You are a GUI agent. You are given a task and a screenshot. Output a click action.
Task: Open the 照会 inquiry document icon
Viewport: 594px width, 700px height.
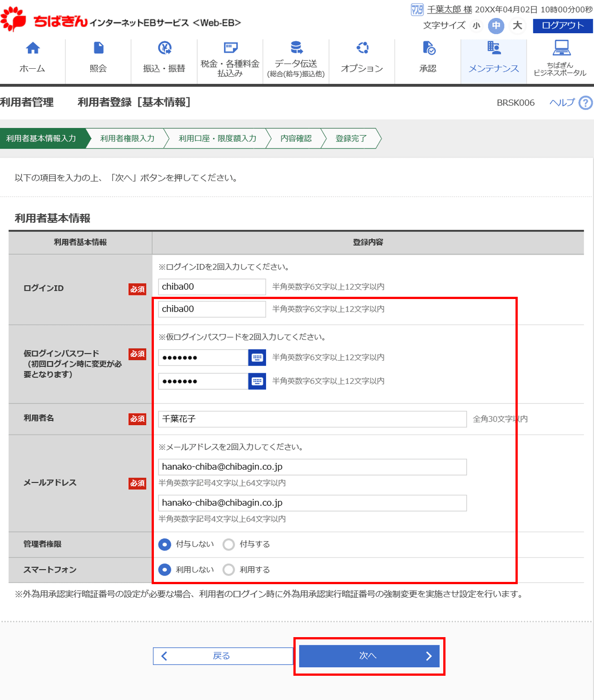[98, 48]
